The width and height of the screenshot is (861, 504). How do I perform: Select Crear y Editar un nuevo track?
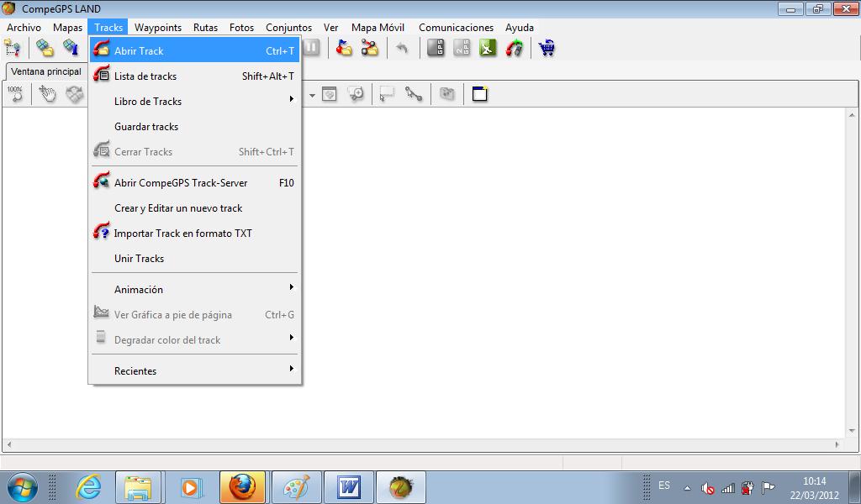point(194,207)
